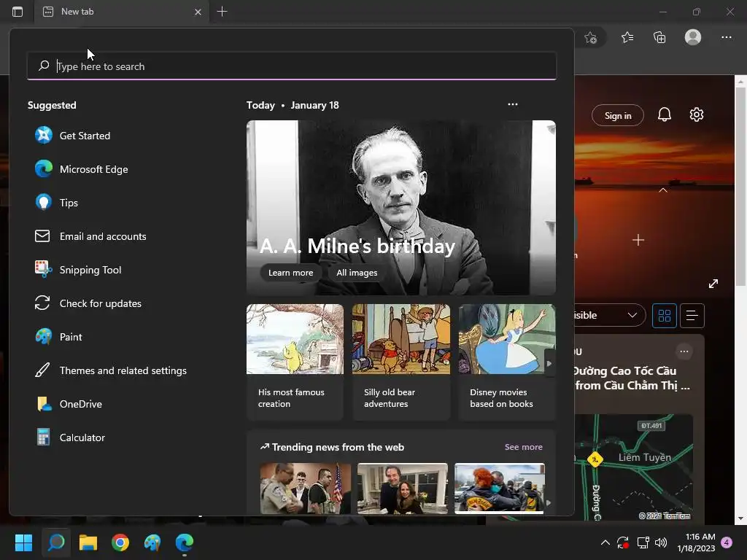
Task: Add a new quick link site
Action: pos(638,240)
